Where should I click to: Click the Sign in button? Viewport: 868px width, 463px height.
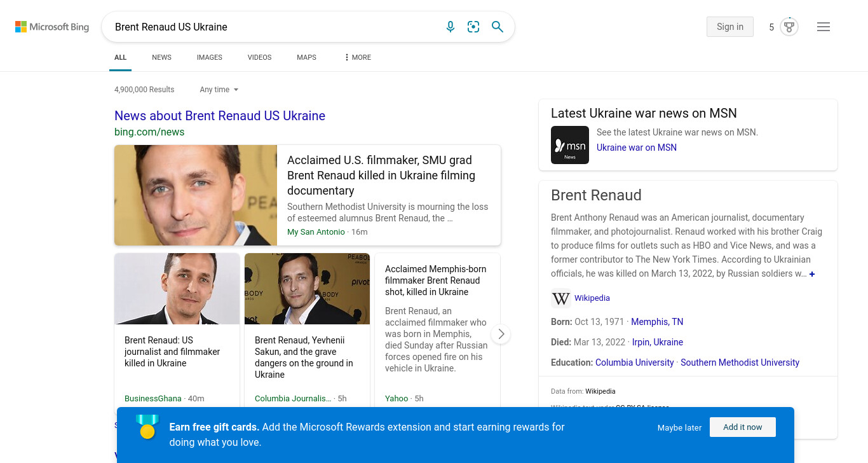[730, 27]
